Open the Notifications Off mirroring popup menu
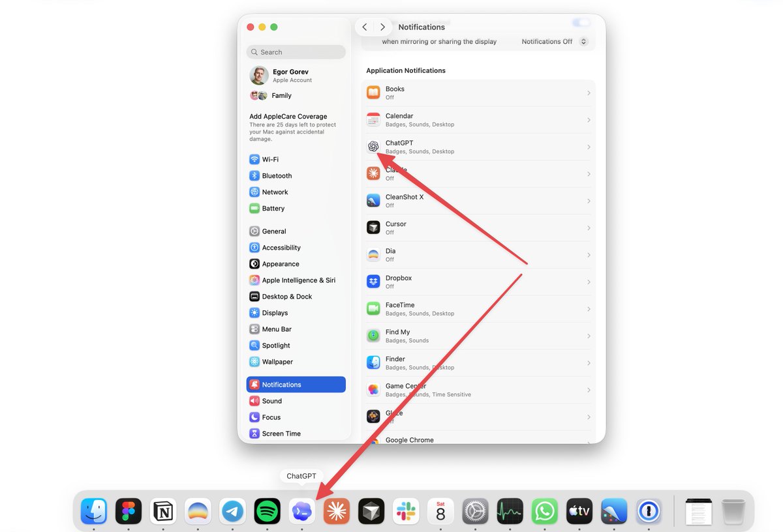 point(554,41)
